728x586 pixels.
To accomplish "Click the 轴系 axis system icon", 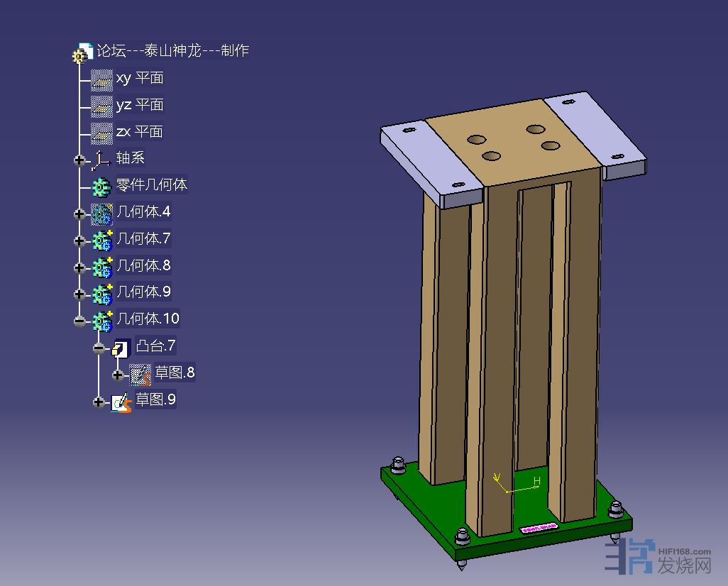I will pyautogui.click(x=102, y=160).
